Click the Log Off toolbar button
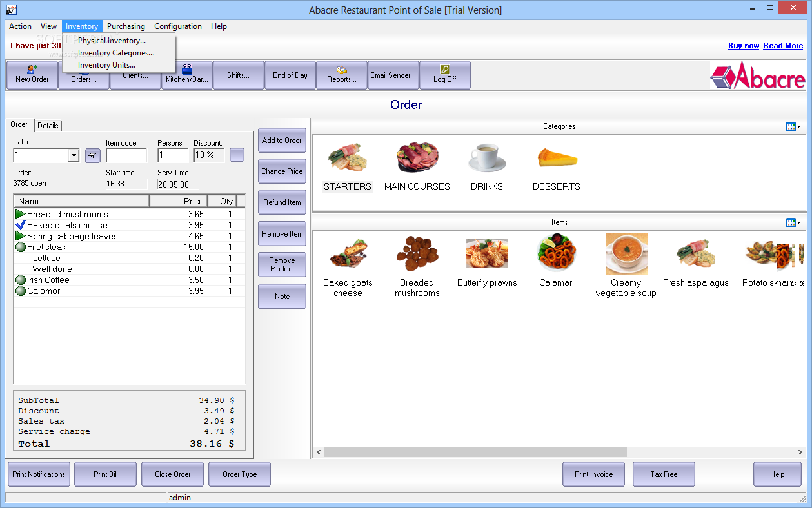Image resolution: width=812 pixels, height=508 pixels. tap(445, 75)
